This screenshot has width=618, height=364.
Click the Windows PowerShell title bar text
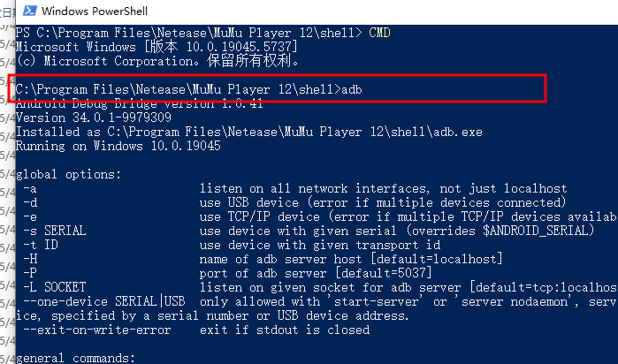(94, 11)
